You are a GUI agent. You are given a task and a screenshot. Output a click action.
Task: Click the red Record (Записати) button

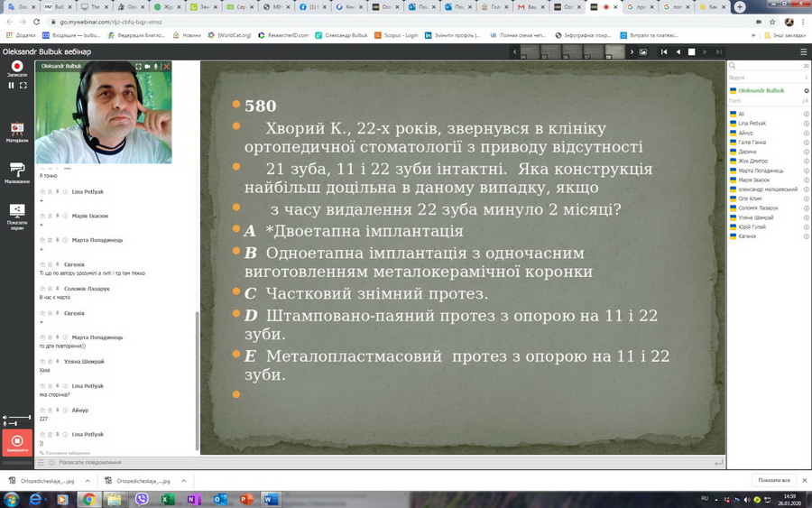[x=16, y=68]
